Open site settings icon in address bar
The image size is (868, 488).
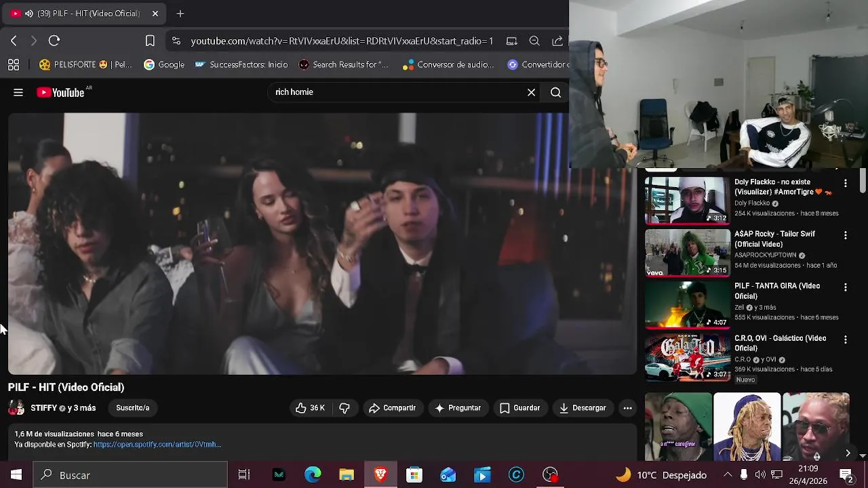click(x=176, y=41)
